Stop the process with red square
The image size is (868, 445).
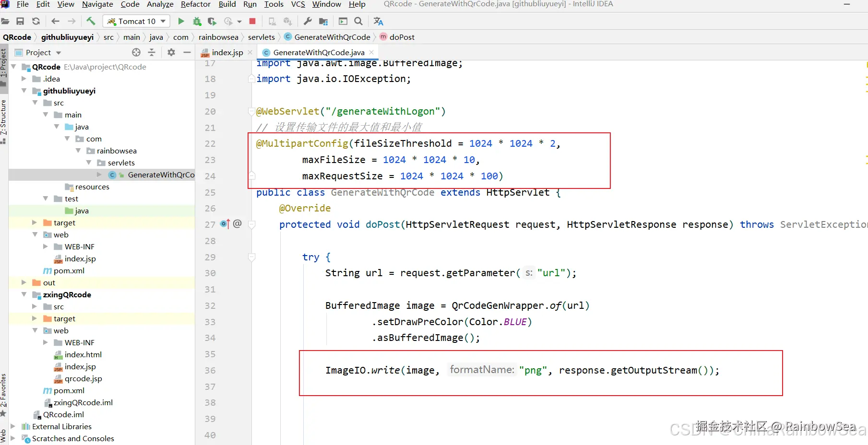click(252, 21)
